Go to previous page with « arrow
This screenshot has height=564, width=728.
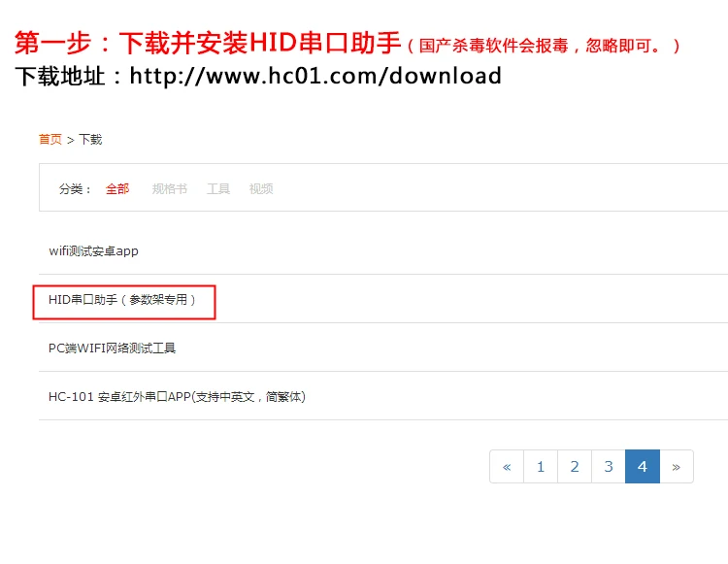coord(507,467)
